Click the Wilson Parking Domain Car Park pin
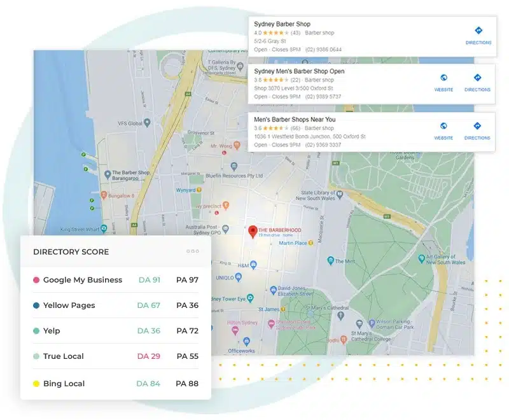 [372, 323]
